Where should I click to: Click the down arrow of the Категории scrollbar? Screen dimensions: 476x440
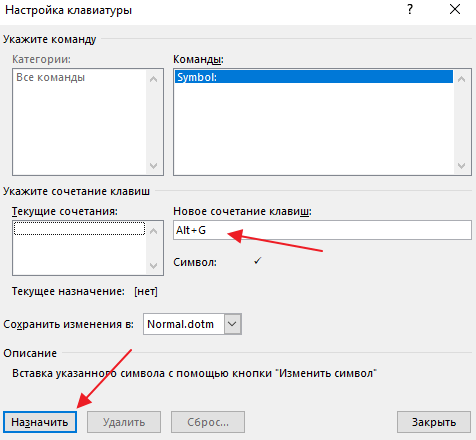click(153, 166)
